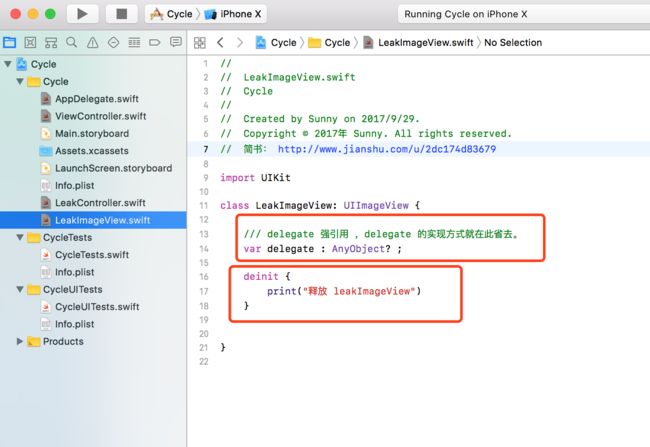Click the delegate doc comment line
Screen dimensions: 650x447
381,234
